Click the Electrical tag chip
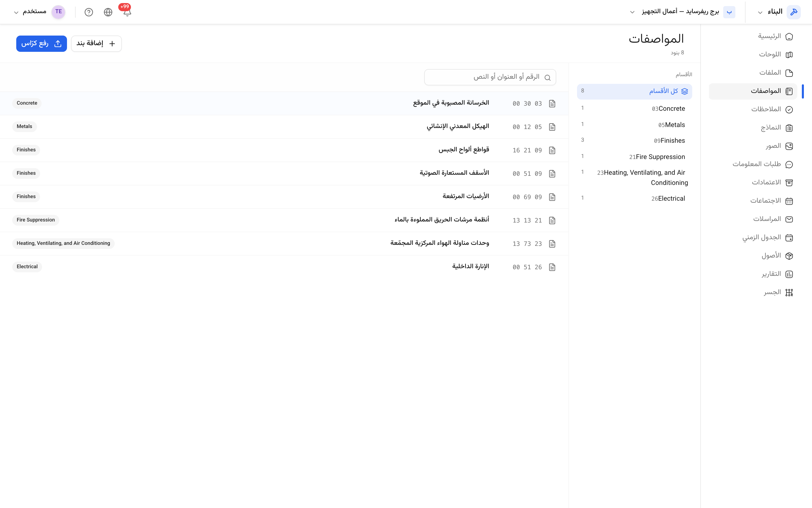The height and width of the screenshot is (508, 812). pyautogui.click(x=27, y=267)
